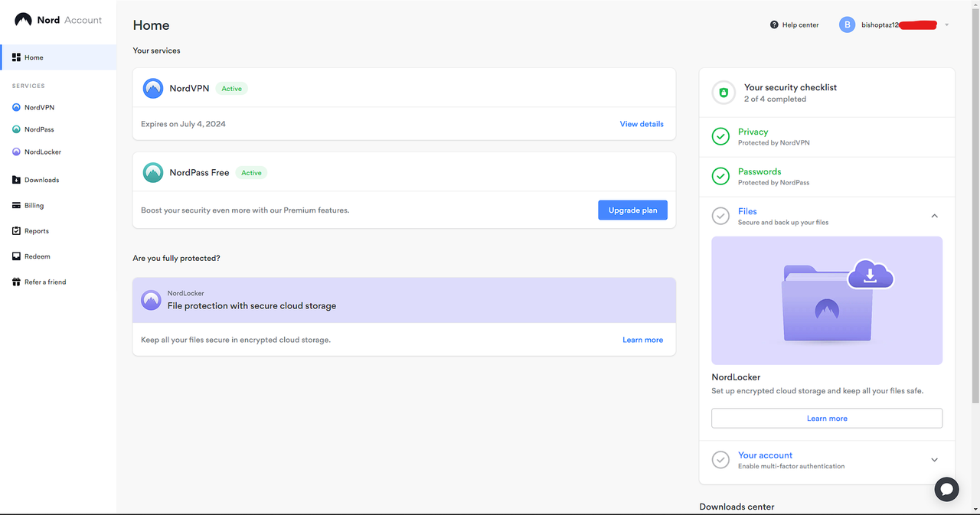
Task: Collapse the Files checklist section
Action: 935,216
